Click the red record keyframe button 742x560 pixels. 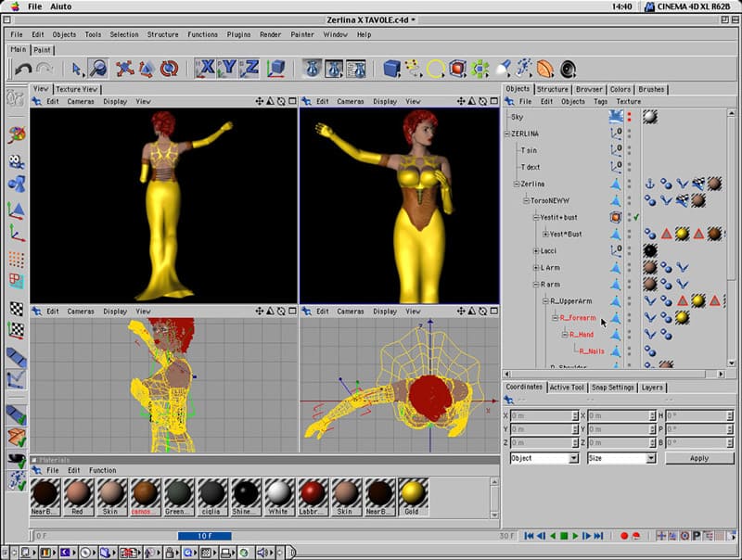point(624,536)
